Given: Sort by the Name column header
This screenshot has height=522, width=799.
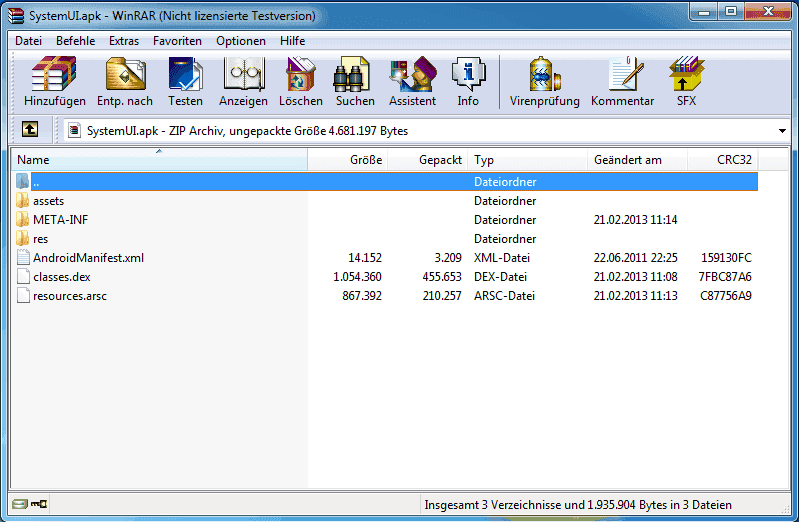Looking at the screenshot, I should pyautogui.click(x=159, y=160).
